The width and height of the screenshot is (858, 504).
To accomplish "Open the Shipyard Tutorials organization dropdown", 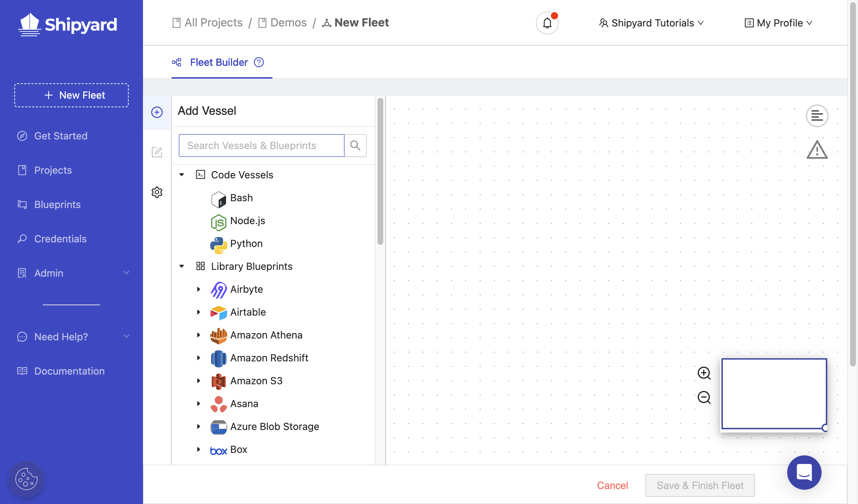I will 651,23.
